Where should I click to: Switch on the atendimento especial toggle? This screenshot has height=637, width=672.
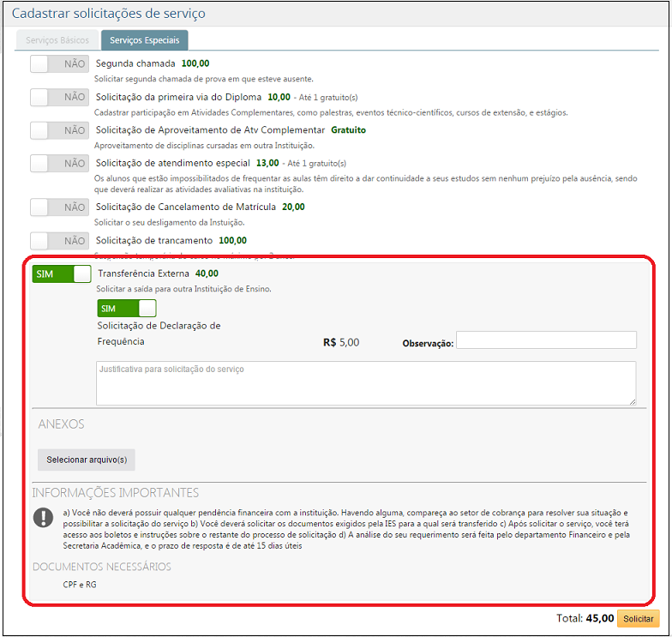point(59,163)
